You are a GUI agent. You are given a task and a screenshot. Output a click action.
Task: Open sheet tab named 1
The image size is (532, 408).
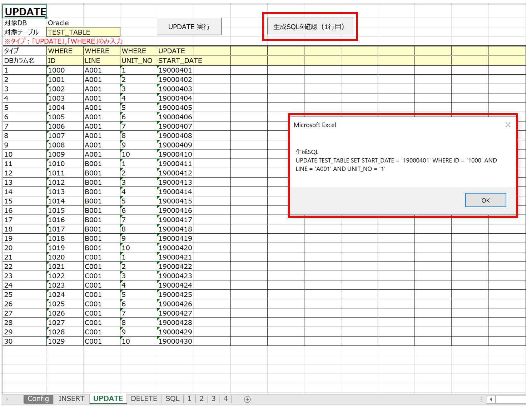(x=189, y=399)
